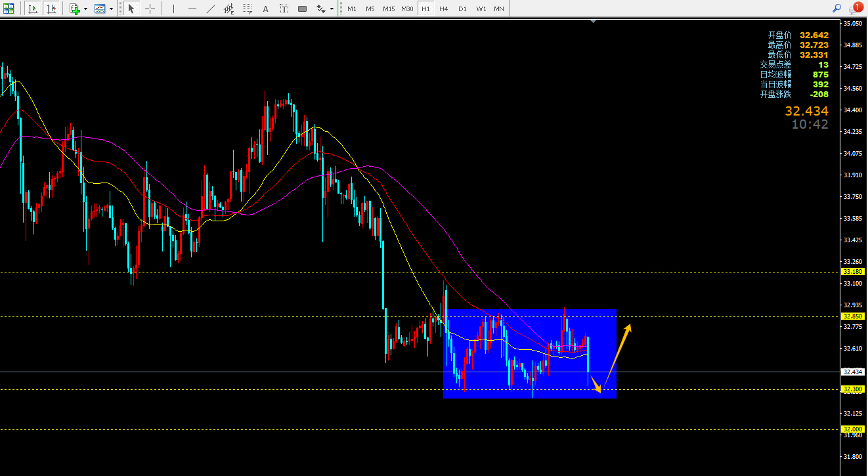Image resolution: width=868 pixels, height=476 pixels.
Task: Open a new chart with the plus icon
Action: pyautogui.click(x=75, y=9)
